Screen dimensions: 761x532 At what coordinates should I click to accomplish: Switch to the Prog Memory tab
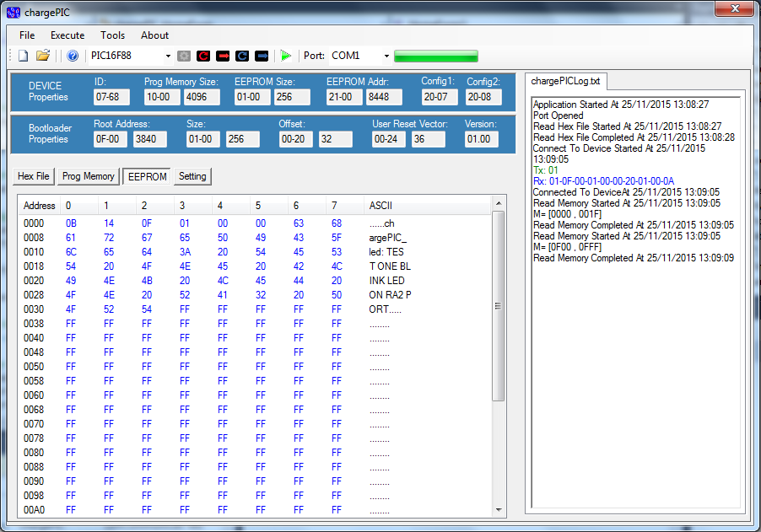89,176
